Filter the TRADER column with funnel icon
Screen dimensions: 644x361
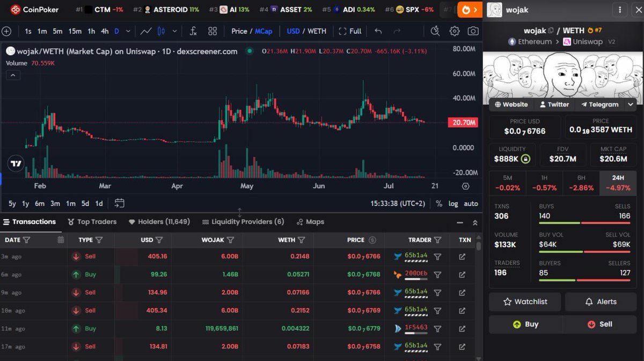pos(437,240)
